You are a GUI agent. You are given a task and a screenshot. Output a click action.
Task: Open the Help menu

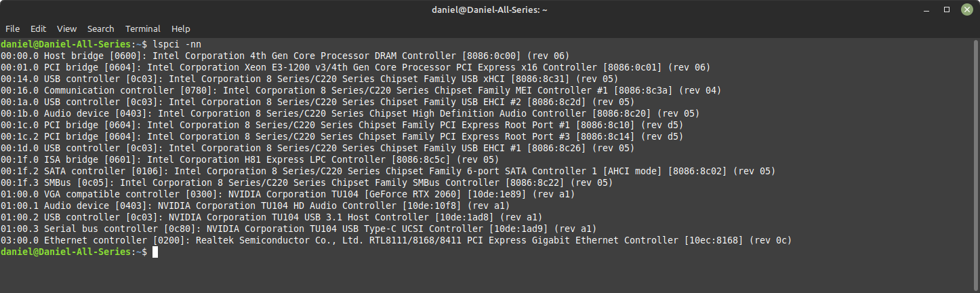[x=180, y=29]
